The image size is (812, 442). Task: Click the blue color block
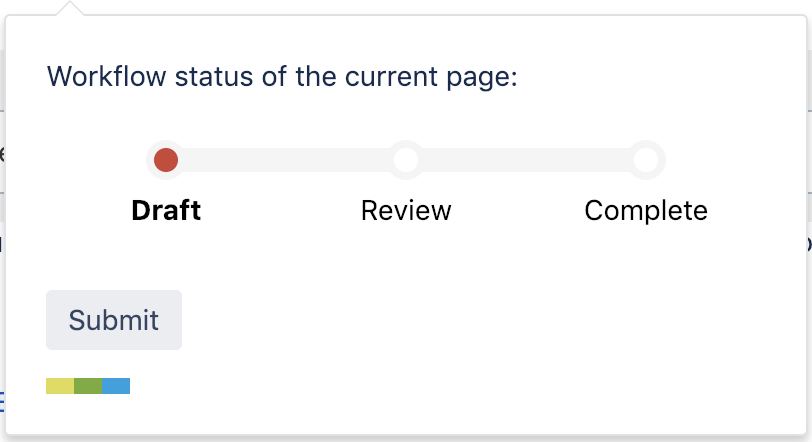[x=116, y=386]
